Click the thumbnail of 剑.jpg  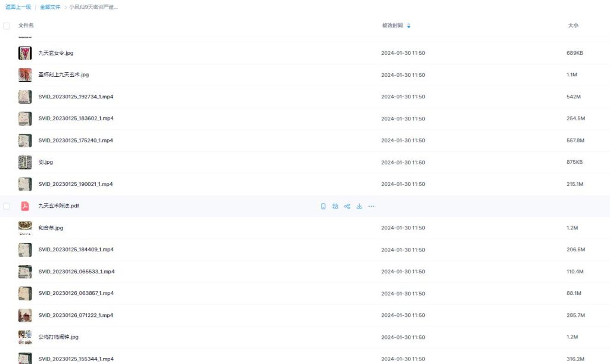[x=25, y=162]
